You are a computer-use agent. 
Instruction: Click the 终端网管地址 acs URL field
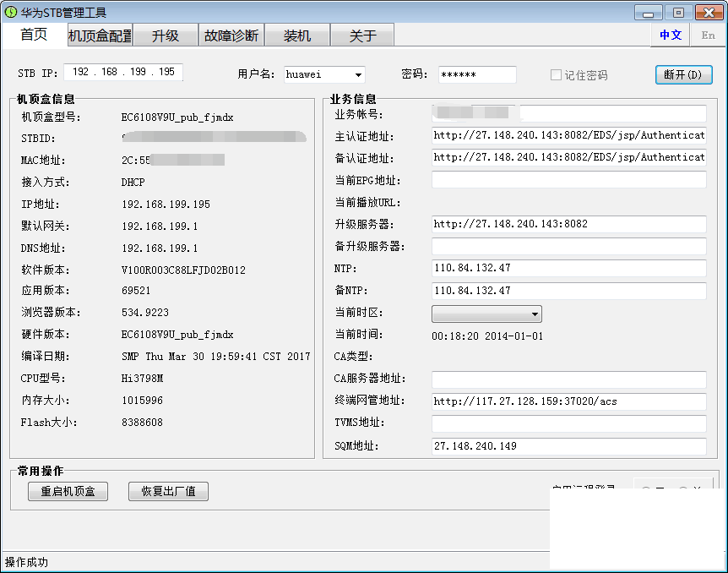pyautogui.click(x=568, y=401)
